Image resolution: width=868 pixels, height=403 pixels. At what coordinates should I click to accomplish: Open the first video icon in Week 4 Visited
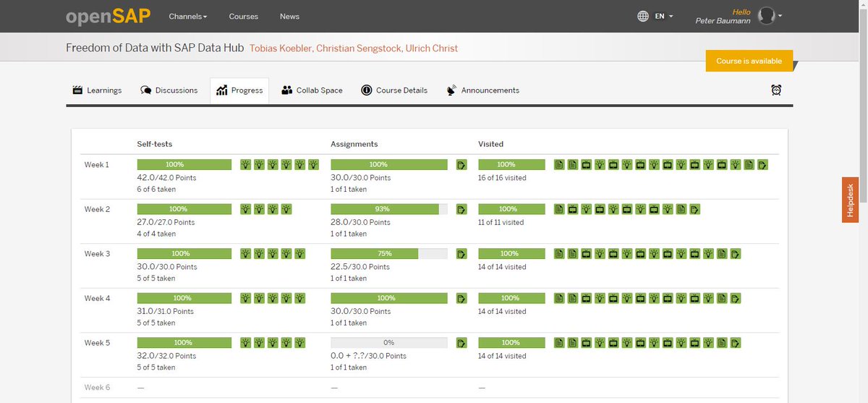pos(587,298)
